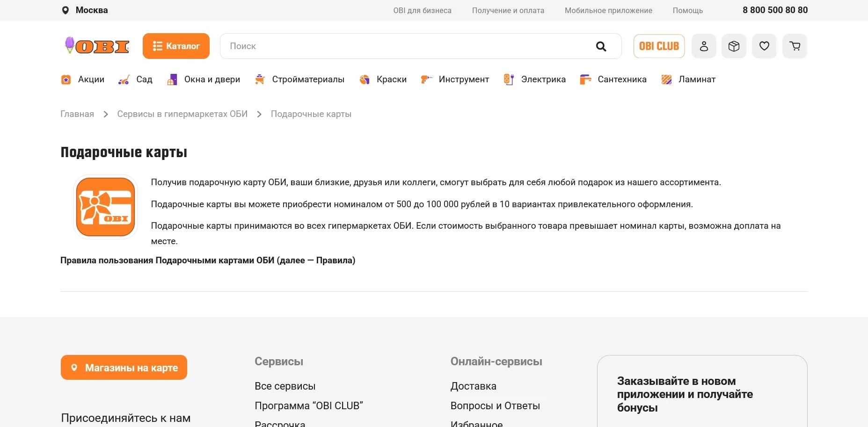Open your account profile icon
Image resolution: width=868 pixels, height=427 pixels.
click(704, 46)
